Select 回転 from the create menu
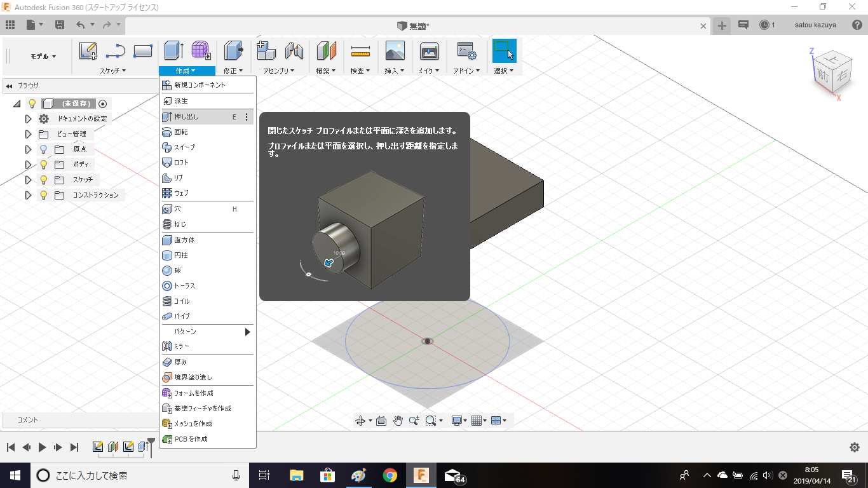 pyautogui.click(x=207, y=132)
